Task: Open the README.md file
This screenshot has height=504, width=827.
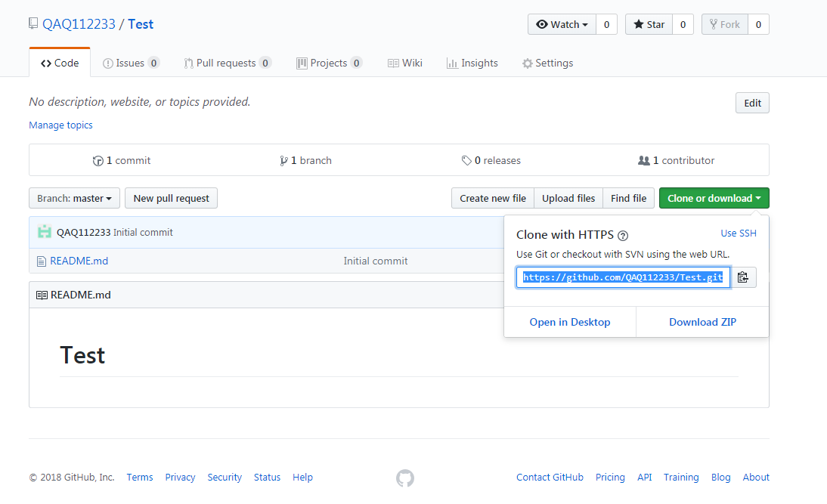Action: pyautogui.click(x=79, y=261)
